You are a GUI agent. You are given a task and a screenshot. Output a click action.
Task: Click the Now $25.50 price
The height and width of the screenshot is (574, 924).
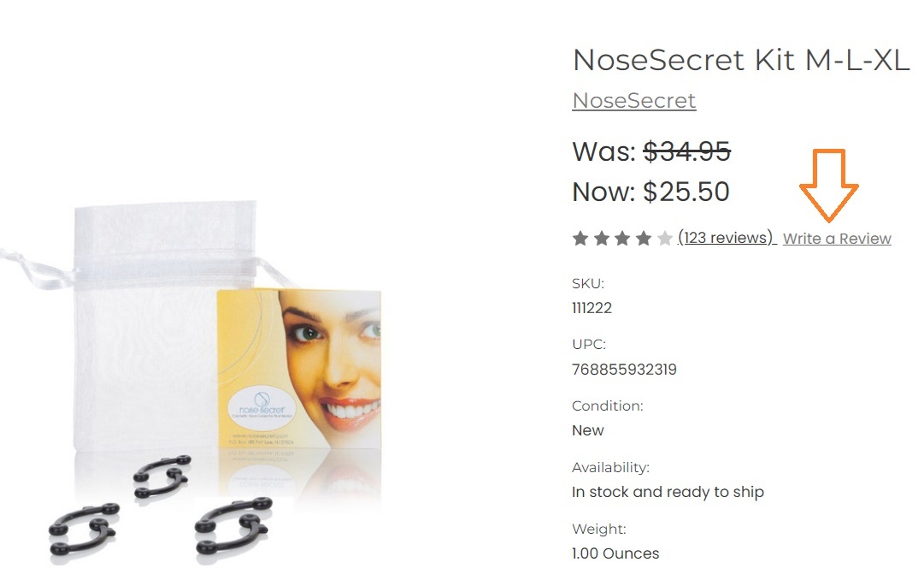[651, 192]
